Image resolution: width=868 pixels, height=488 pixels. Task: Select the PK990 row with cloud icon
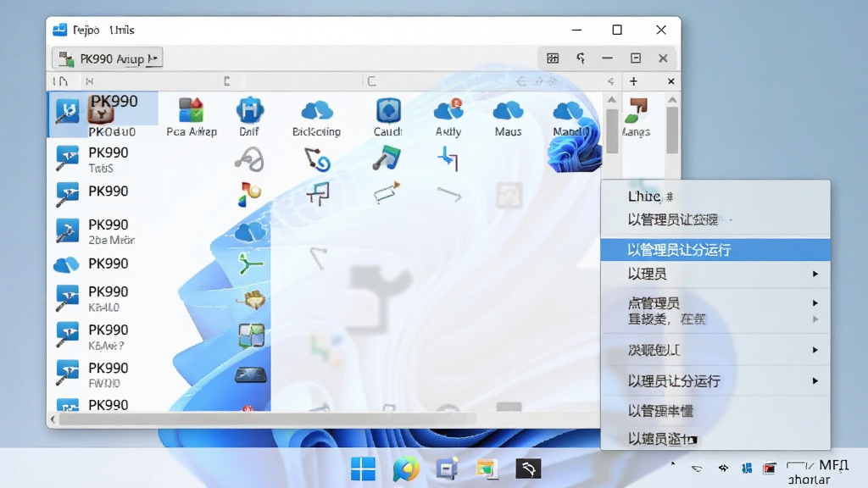(x=103, y=264)
